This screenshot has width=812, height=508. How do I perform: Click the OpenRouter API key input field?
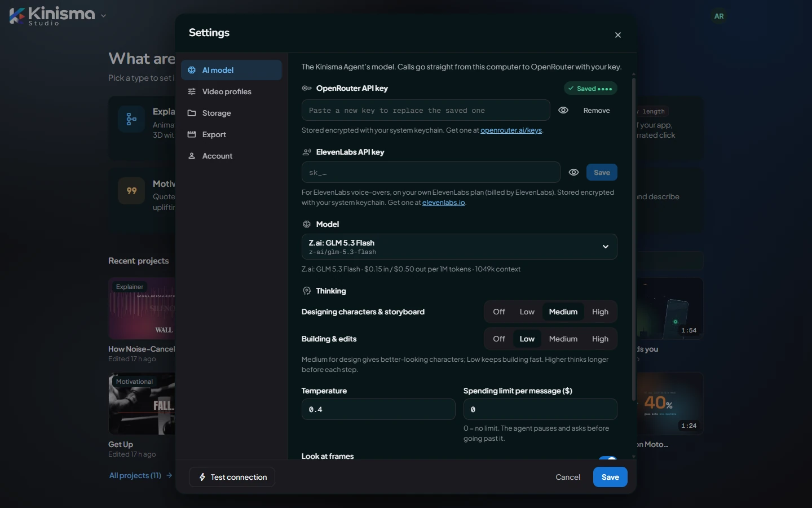tap(426, 110)
